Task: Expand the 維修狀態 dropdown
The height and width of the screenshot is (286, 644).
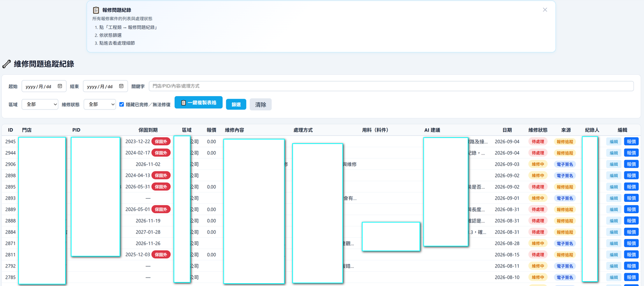Action: click(100, 104)
